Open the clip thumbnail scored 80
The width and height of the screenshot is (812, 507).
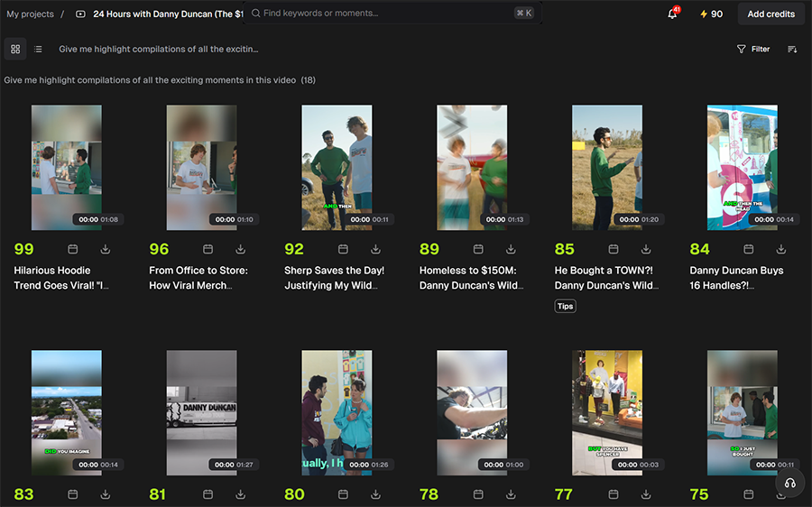pos(337,413)
